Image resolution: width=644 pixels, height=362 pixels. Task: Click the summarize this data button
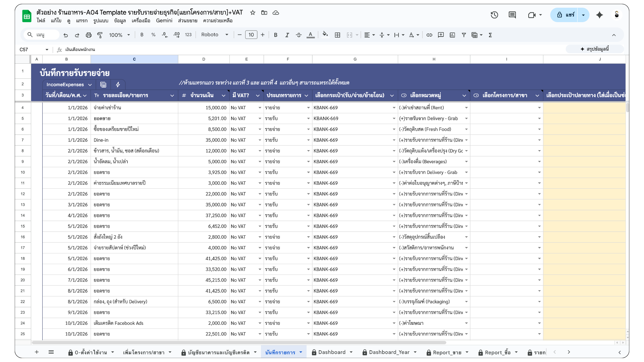(x=595, y=49)
